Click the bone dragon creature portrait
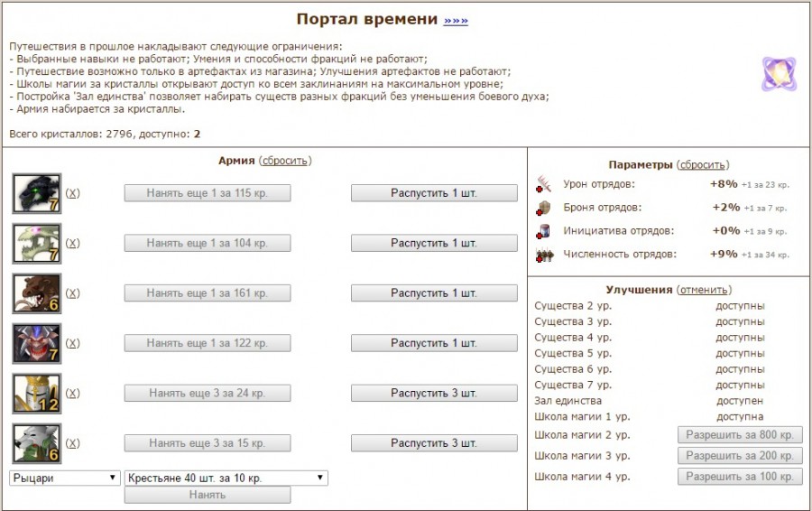Image resolution: width=812 pixels, height=511 pixels. click(x=37, y=243)
